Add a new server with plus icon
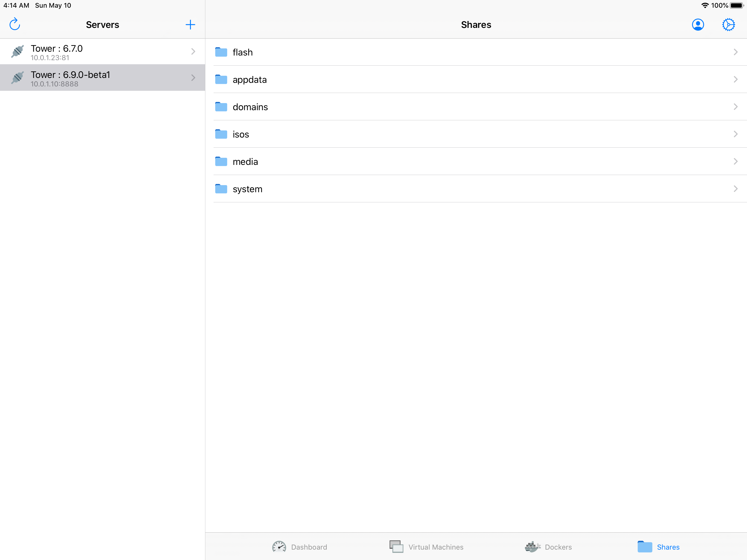The height and width of the screenshot is (560, 747). (x=190, y=24)
